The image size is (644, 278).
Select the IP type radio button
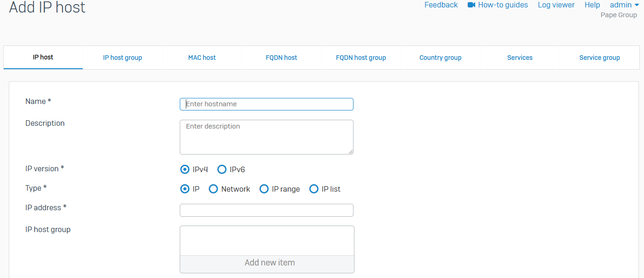pos(185,189)
